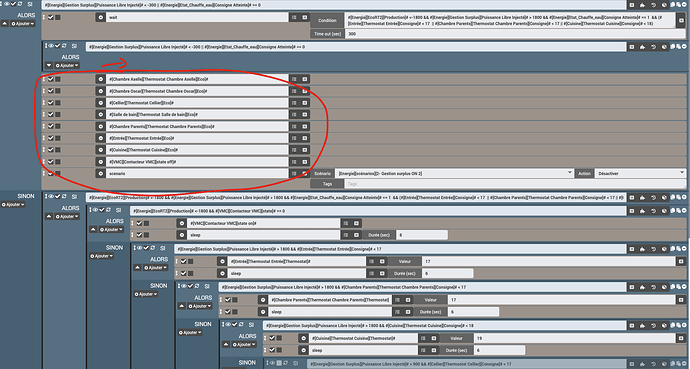Toggle parallel checkbox on Thermostat Cuisine Eco row
The image size is (690, 369).
pos(58,150)
